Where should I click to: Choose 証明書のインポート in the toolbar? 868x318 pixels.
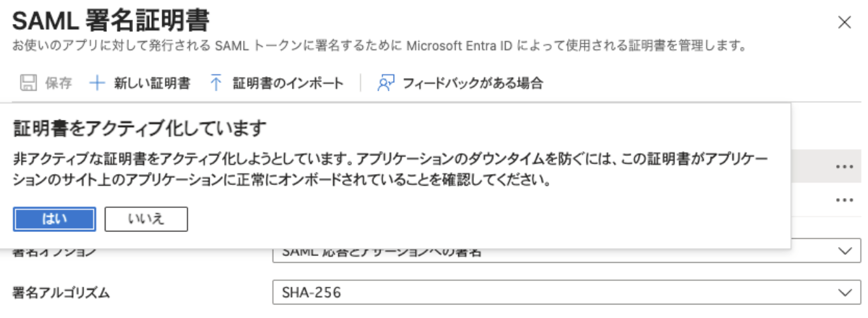click(x=288, y=83)
